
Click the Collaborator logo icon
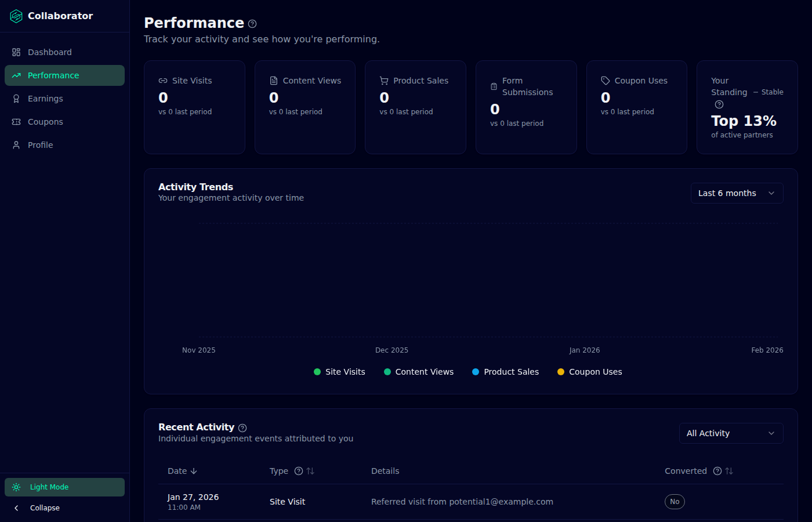[x=16, y=16]
